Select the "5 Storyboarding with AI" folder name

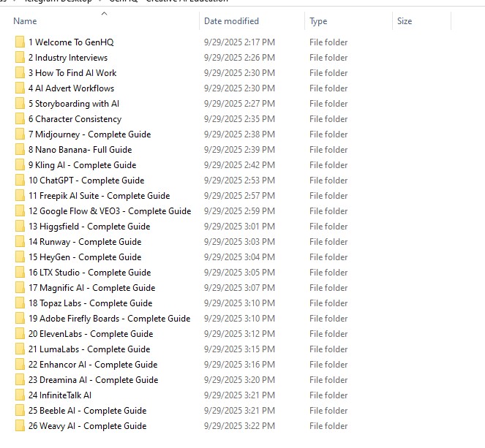[x=74, y=104]
